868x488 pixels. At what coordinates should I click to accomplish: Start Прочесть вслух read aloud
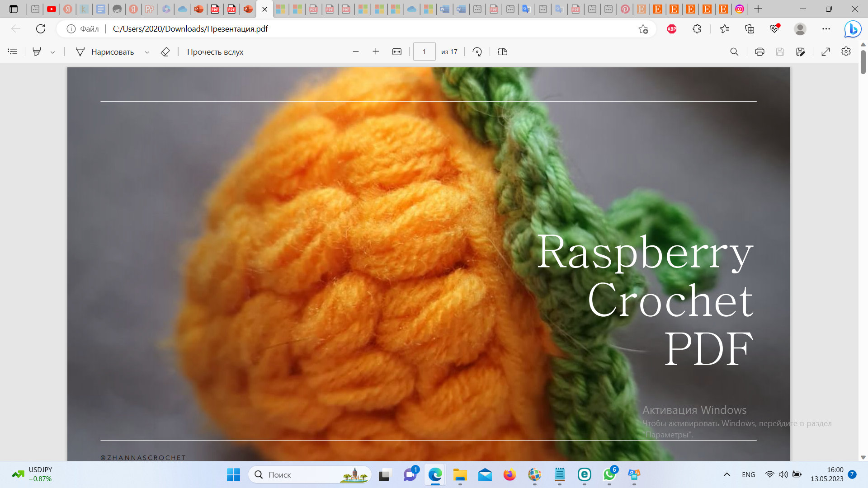[x=215, y=52]
